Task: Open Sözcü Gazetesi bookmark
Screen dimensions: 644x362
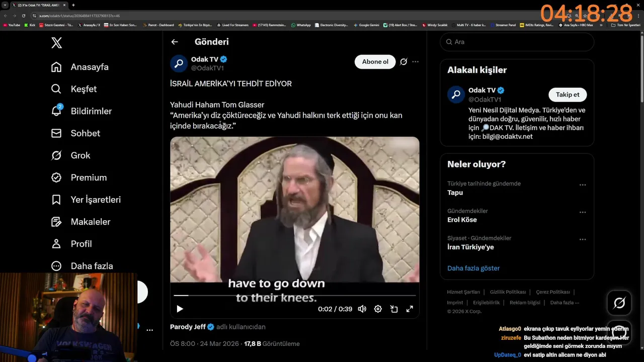Action: point(56,25)
